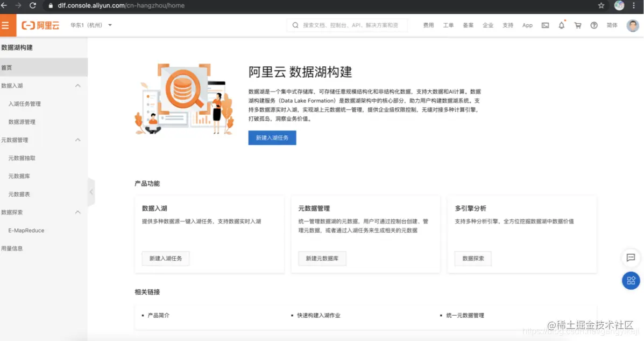
Task: Click 新建入湖任务 in the 数据入湖 card
Action: (x=166, y=259)
